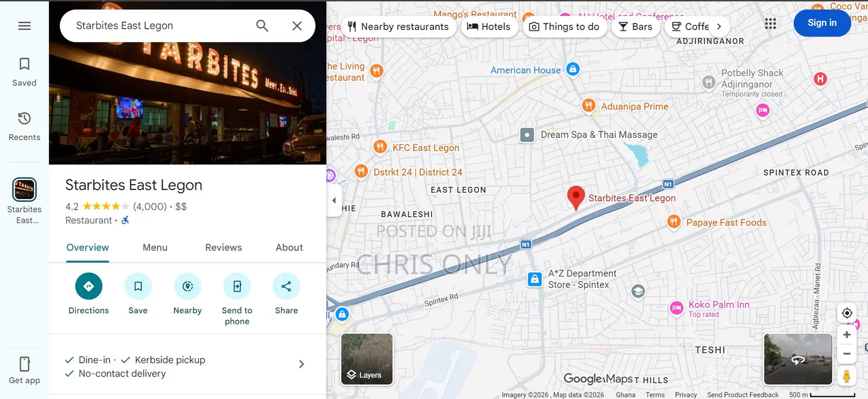Open the Google apps grid

[x=770, y=23]
